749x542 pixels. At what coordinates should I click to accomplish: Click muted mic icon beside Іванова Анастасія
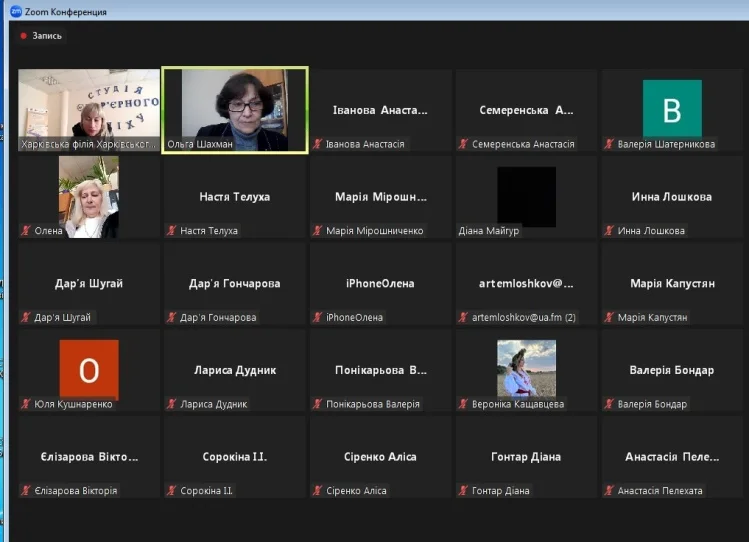(318, 144)
